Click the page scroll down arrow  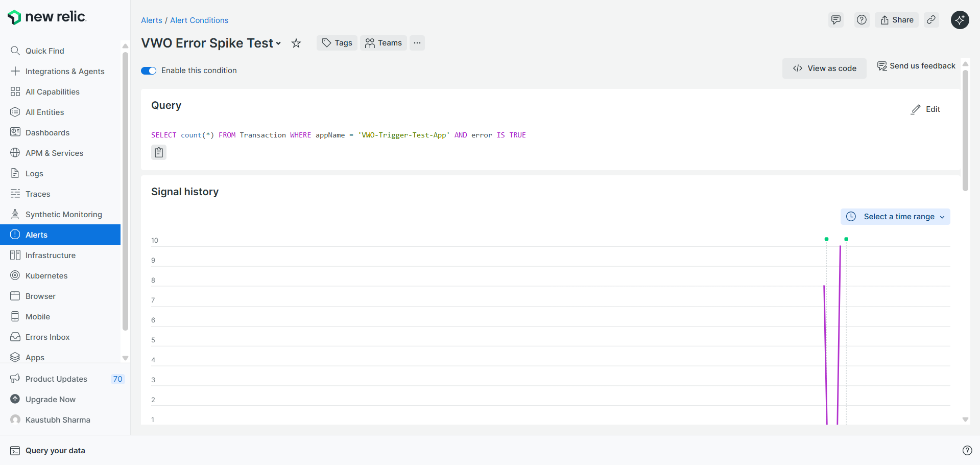[965, 420]
